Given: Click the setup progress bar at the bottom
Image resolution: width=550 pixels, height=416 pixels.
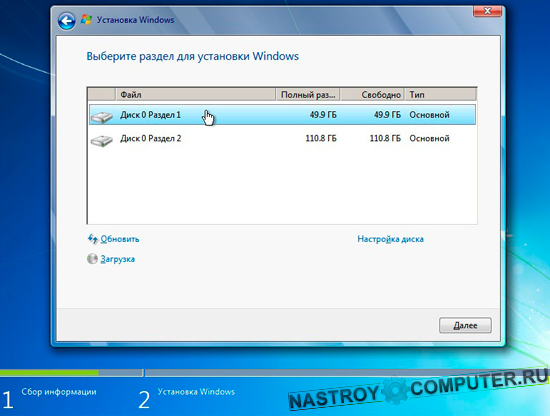Looking at the screenshot, I should point(275,373).
